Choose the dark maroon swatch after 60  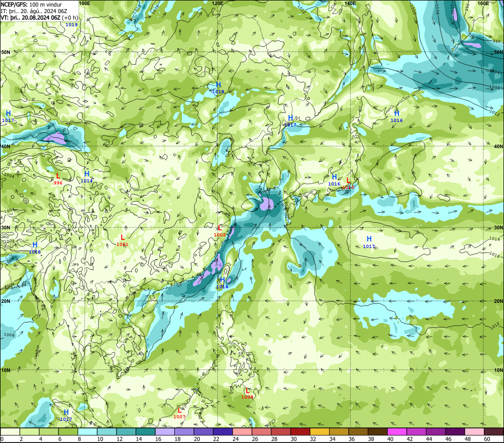494,431
